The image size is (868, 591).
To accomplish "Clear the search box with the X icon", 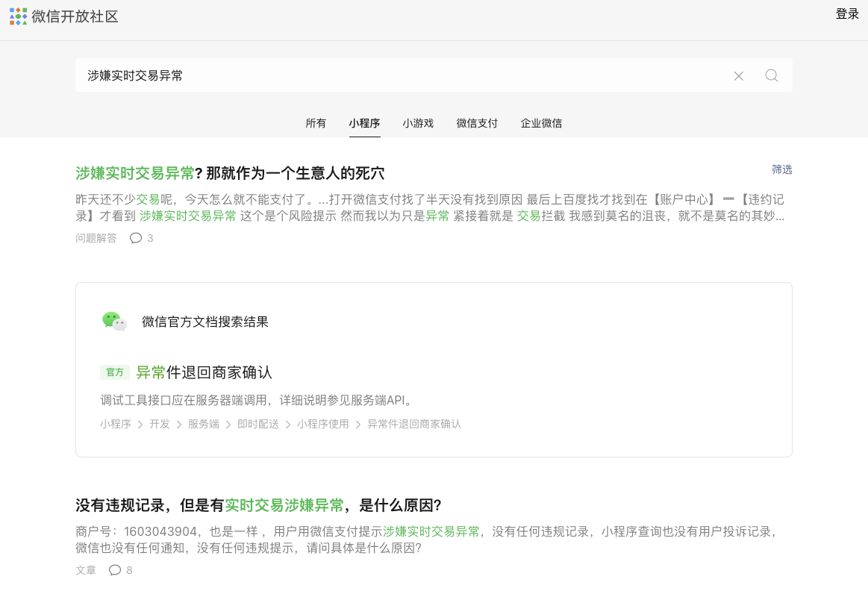I will pos(738,76).
